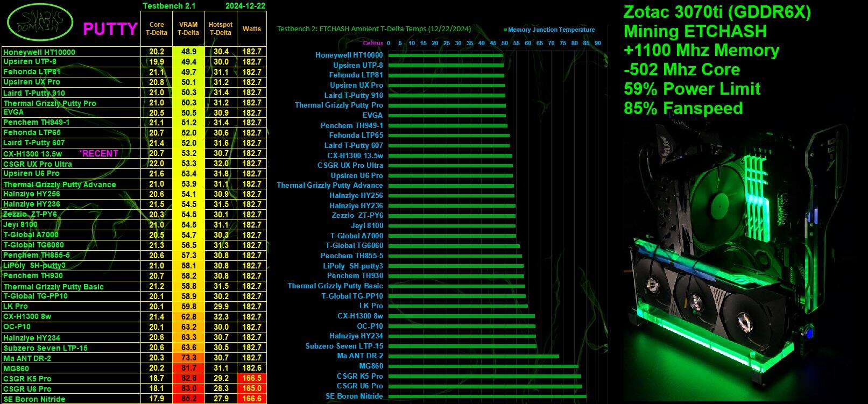This screenshot has width=868, height=404.
Task: Select T-Global TG6060 table row name
Action: pyautogui.click(x=33, y=245)
